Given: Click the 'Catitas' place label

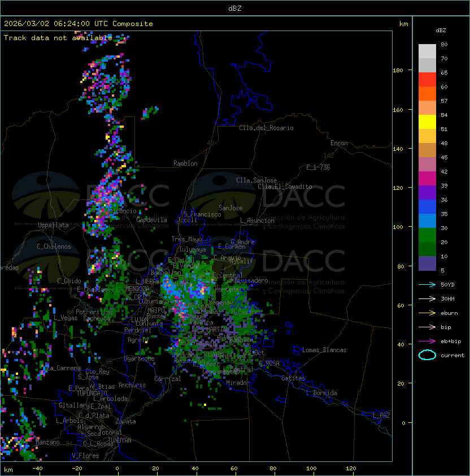Looking at the screenshot, I should 293,378.
